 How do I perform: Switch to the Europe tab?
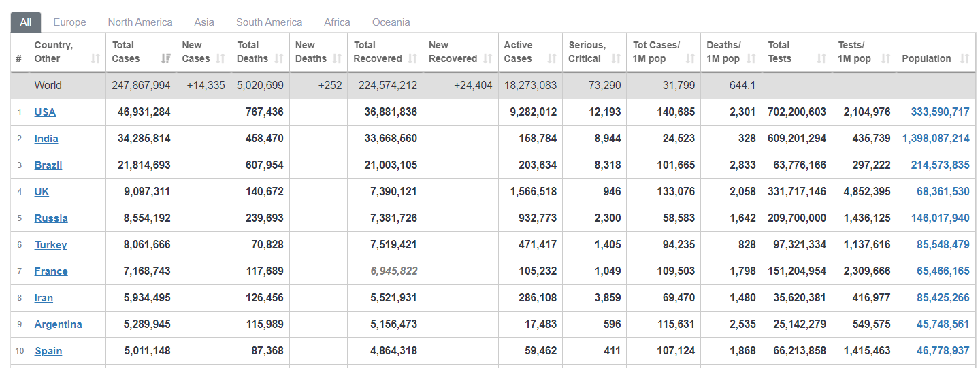click(69, 22)
